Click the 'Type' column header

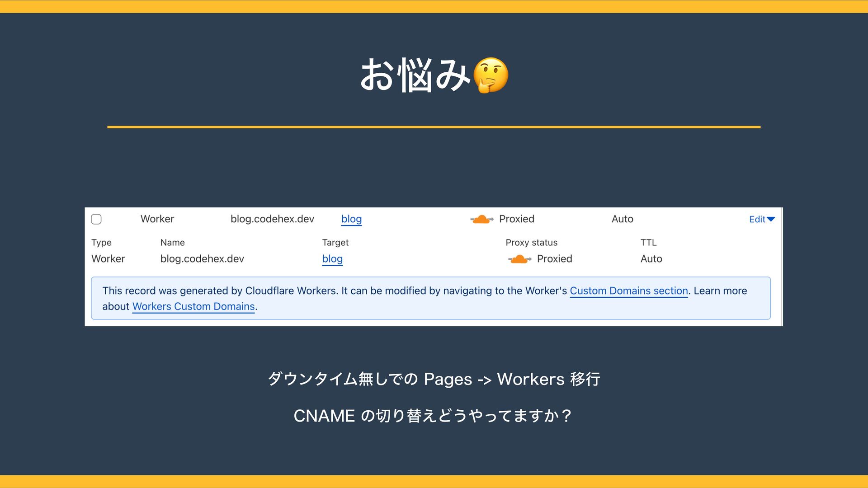101,243
